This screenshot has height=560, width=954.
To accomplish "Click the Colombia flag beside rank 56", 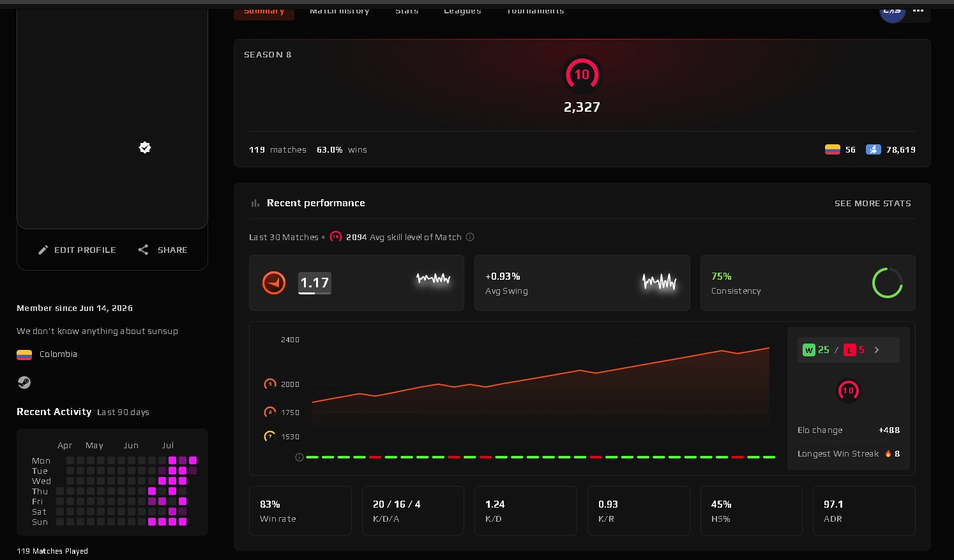I will 832,150.
